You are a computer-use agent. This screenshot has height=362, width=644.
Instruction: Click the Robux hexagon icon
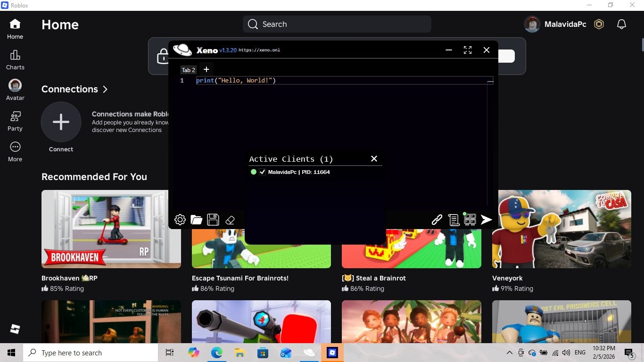click(x=599, y=25)
